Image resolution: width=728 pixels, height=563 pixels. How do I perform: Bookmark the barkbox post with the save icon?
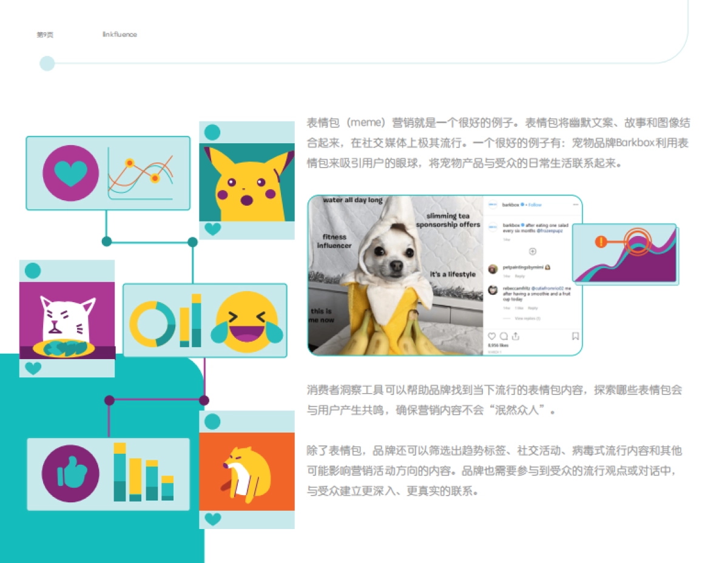575,336
